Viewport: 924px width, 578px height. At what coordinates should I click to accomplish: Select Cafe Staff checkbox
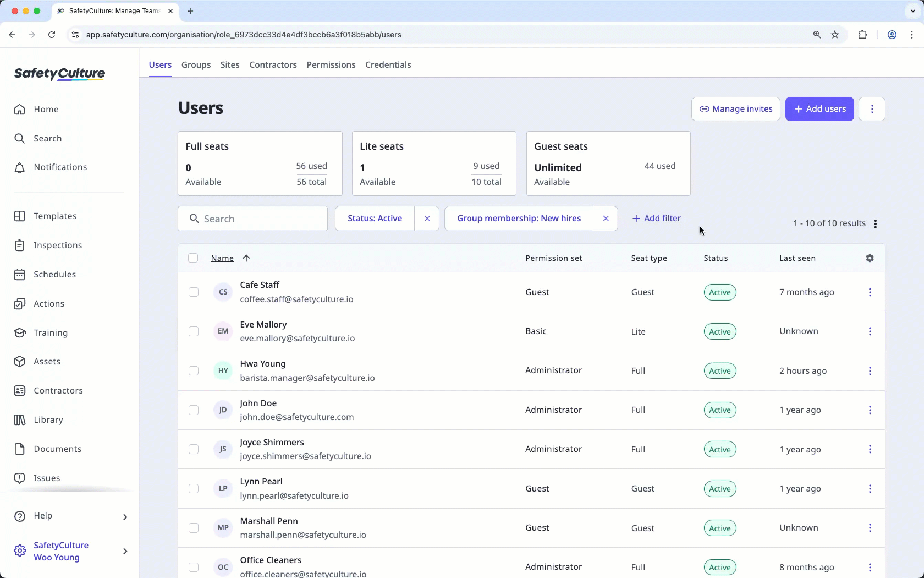(194, 292)
